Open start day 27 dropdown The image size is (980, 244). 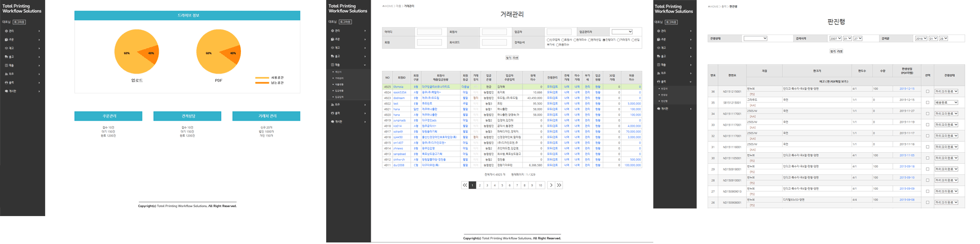click(x=857, y=39)
